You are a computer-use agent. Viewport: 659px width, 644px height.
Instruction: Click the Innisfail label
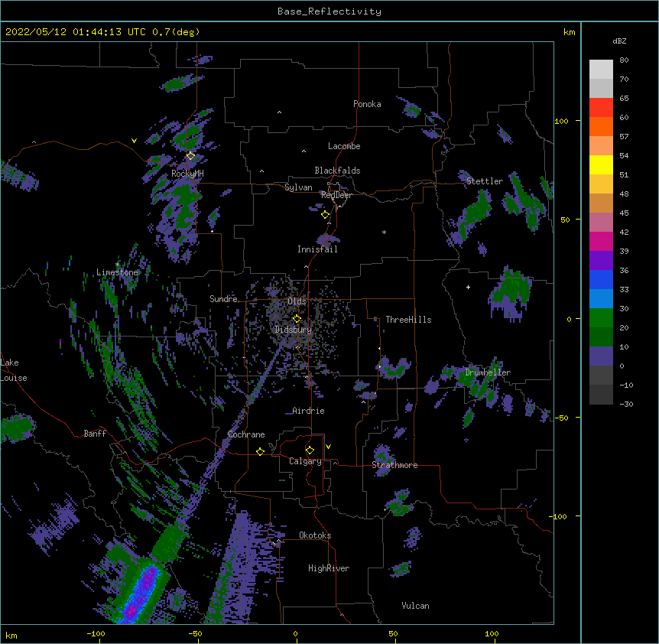coord(317,249)
